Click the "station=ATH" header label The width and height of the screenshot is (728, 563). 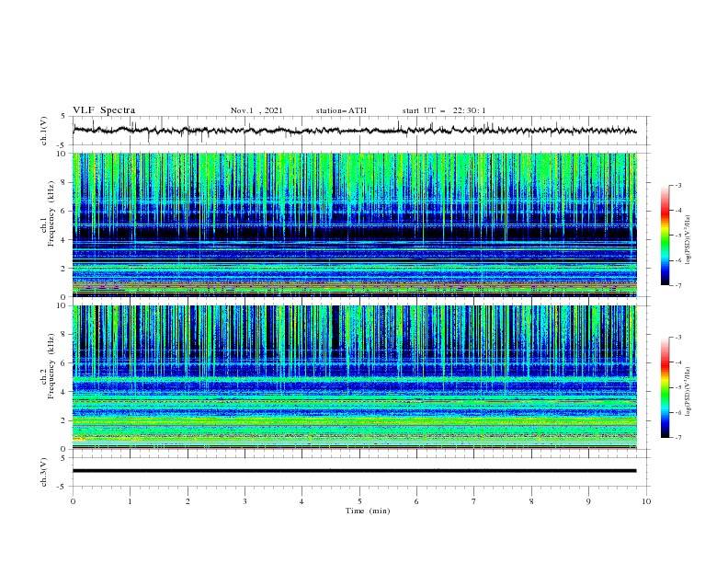[x=341, y=110]
